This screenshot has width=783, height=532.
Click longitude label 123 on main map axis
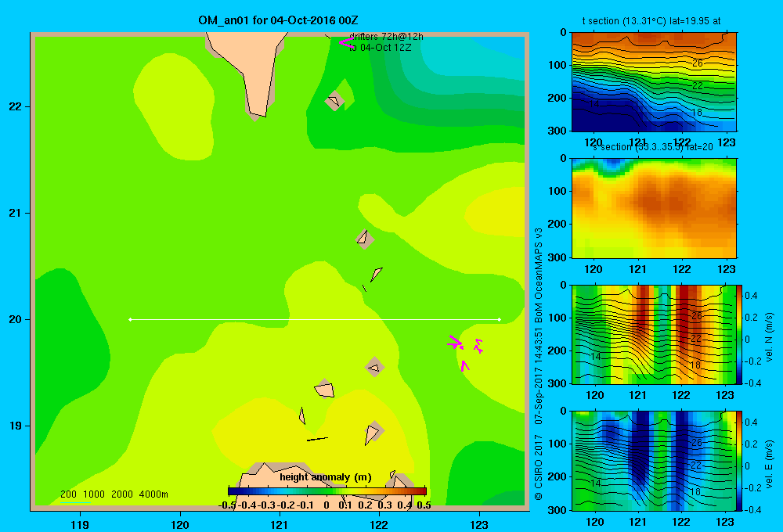479,524
